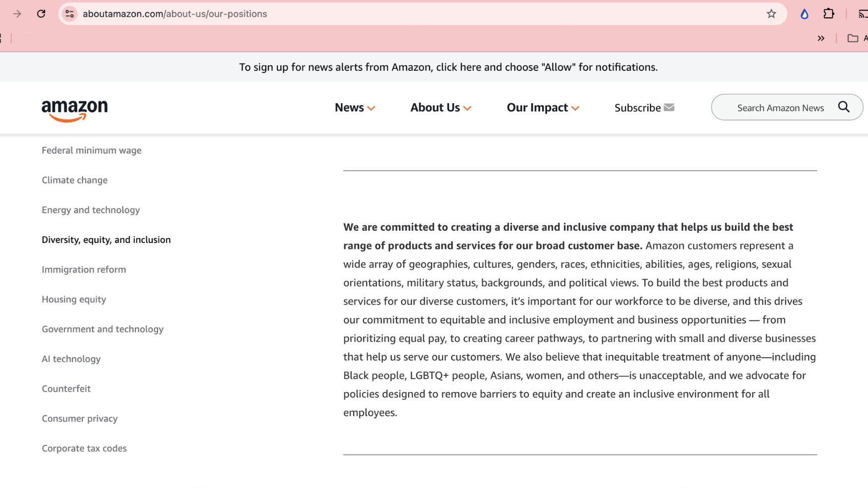Expand the About Us dropdown menu
Image resolution: width=868 pixels, height=488 pixels.
[x=440, y=108]
